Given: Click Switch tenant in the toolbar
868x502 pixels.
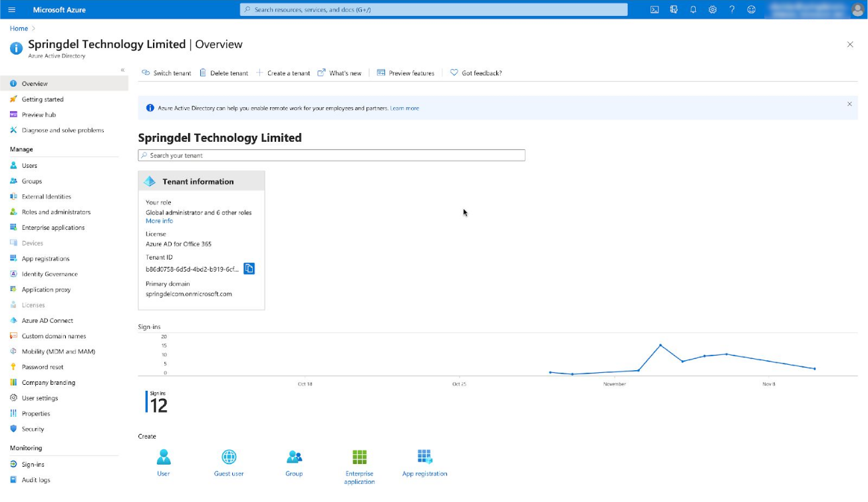Looking at the screenshot, I should 166,73.
